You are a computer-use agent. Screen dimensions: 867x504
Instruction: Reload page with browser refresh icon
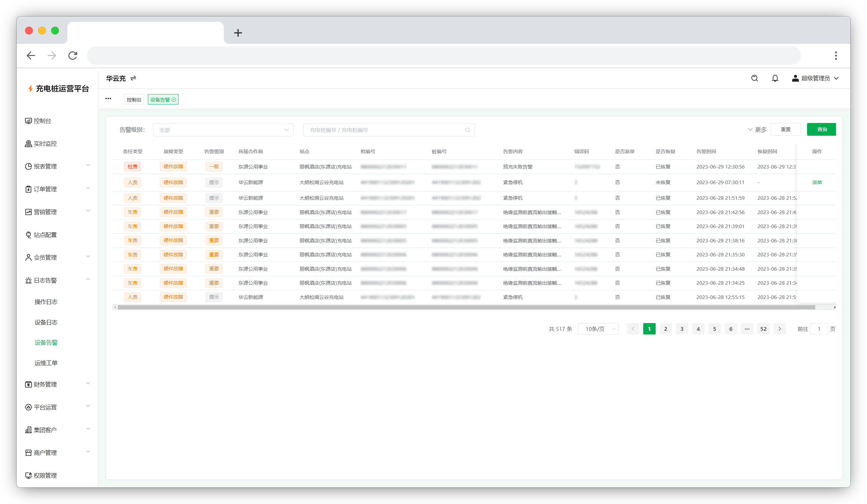point(73,56)
